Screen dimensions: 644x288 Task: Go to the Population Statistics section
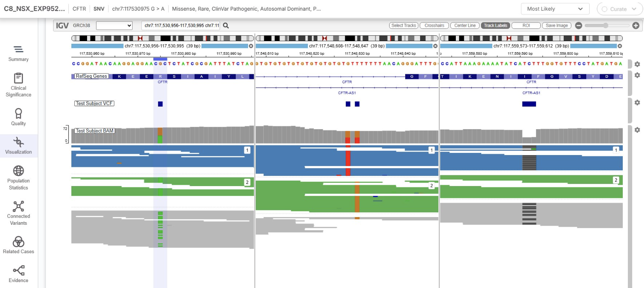18,178
